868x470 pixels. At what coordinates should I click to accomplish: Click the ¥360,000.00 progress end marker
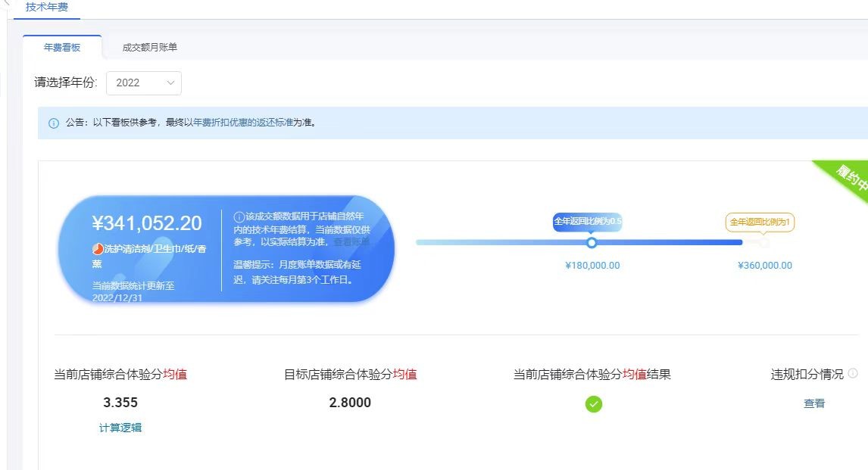(x=764, y=243)
